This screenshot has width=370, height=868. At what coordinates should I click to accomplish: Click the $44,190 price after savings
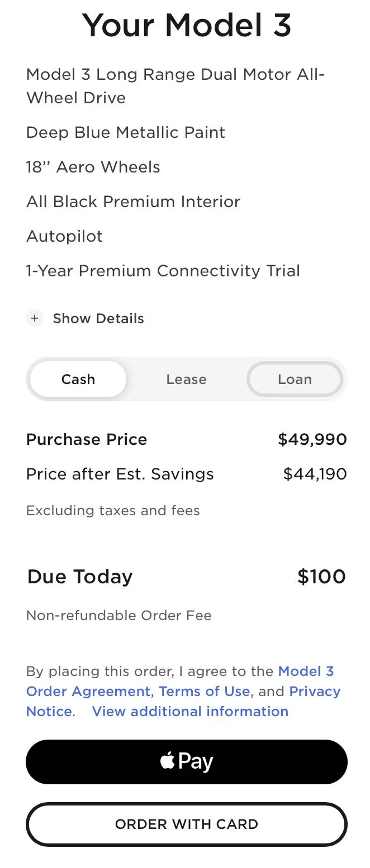click(x=315, y=474)
